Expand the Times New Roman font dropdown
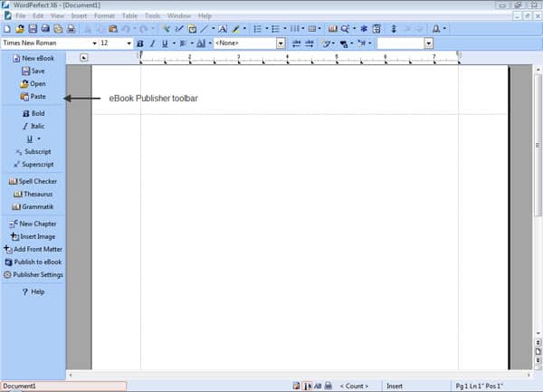The width and height of the screenshot is (543, 392). 94,43
